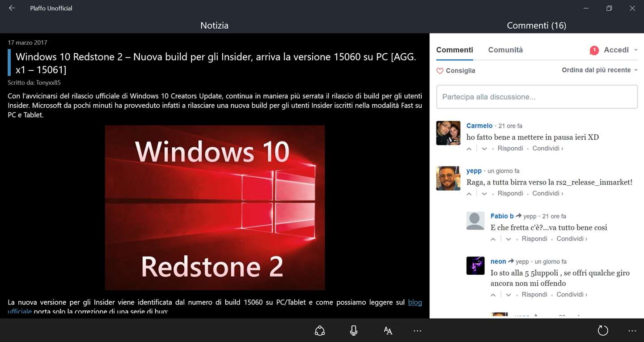644x342 pixels.
Task: Share neon's comment via Condividi
Action: point(572,295)
